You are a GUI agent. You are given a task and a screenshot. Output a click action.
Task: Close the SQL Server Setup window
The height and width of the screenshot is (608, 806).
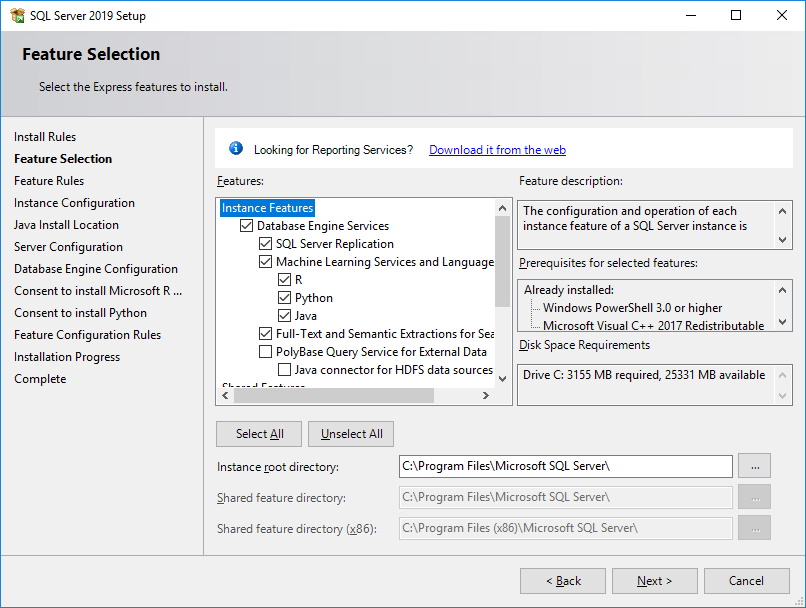(782, 15)
